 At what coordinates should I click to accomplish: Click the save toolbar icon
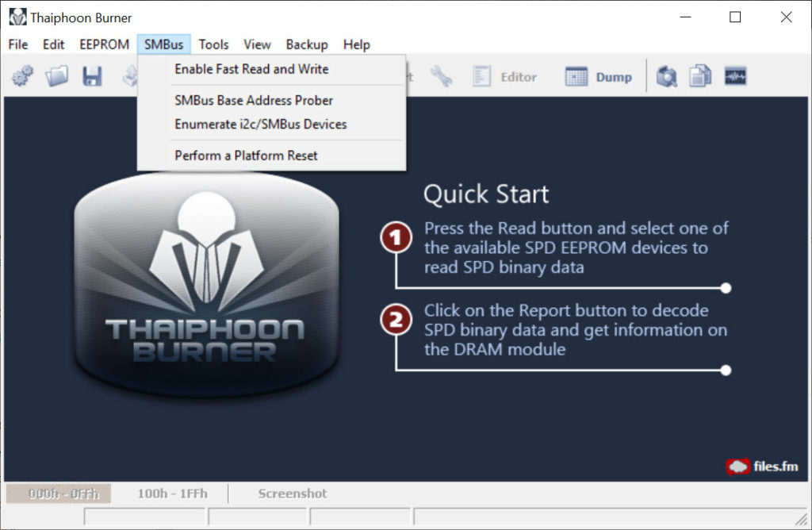91,75
